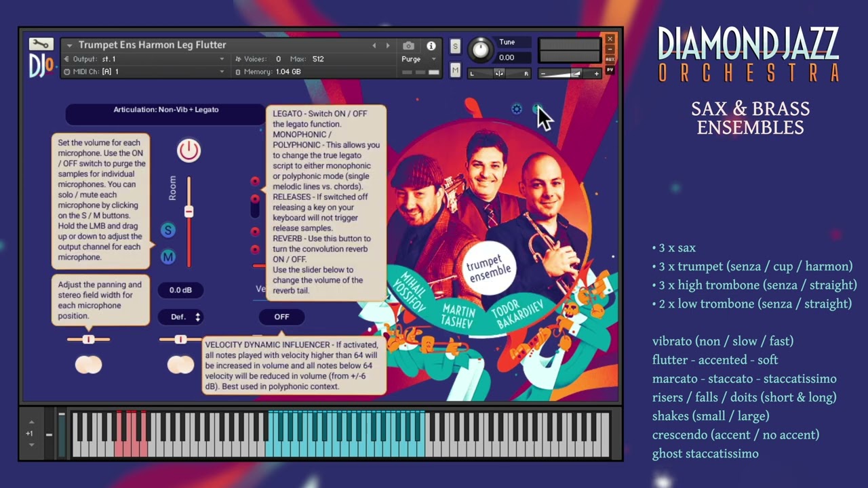Viewport: 868px width, 488px height.
Task: Open the gear settings icon above the artwork
Action: point(517,109)
